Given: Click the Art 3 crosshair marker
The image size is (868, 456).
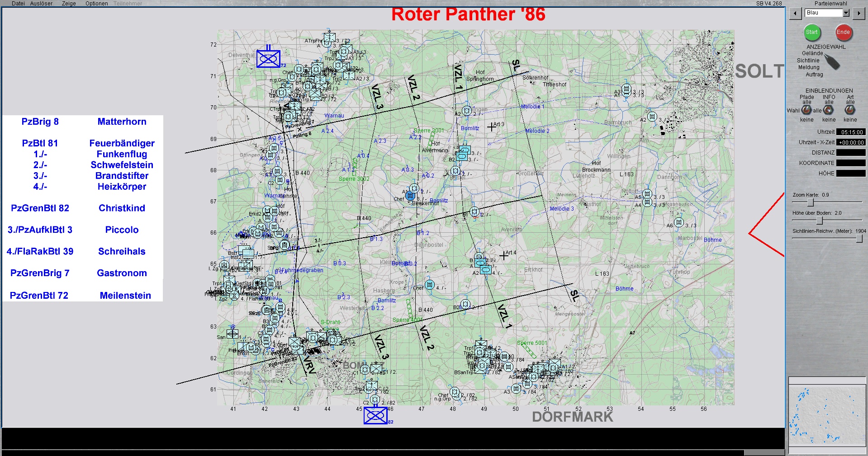Looking at the screenshot, I should pyautogui.click(x=492, y=127).
